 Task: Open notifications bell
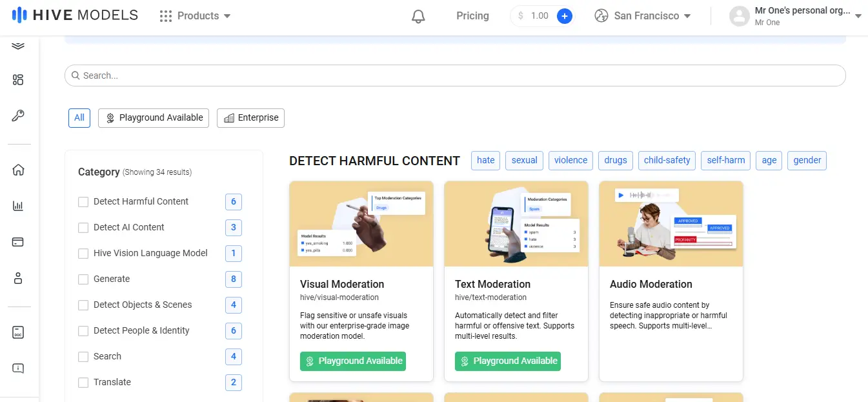(418, 16)
